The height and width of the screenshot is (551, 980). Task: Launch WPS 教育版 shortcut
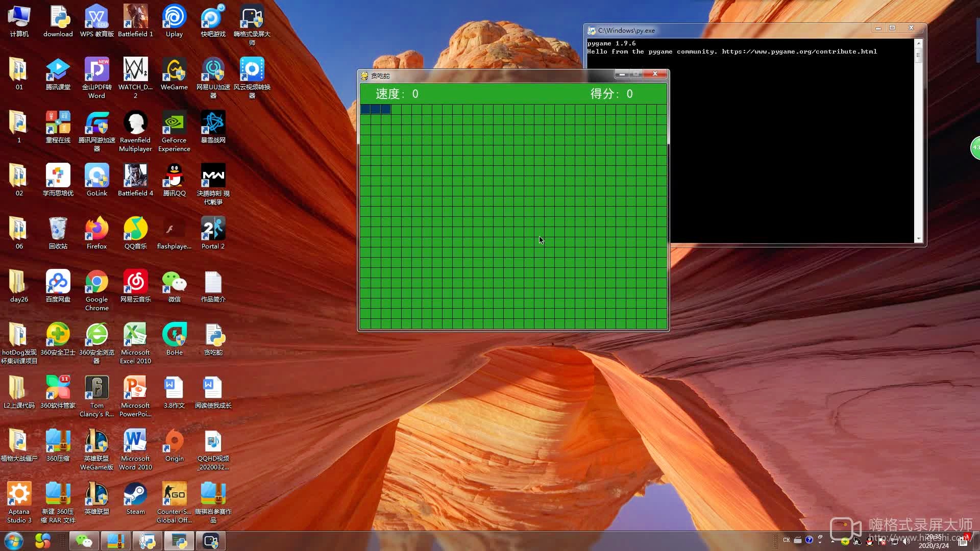pos(96,21)
